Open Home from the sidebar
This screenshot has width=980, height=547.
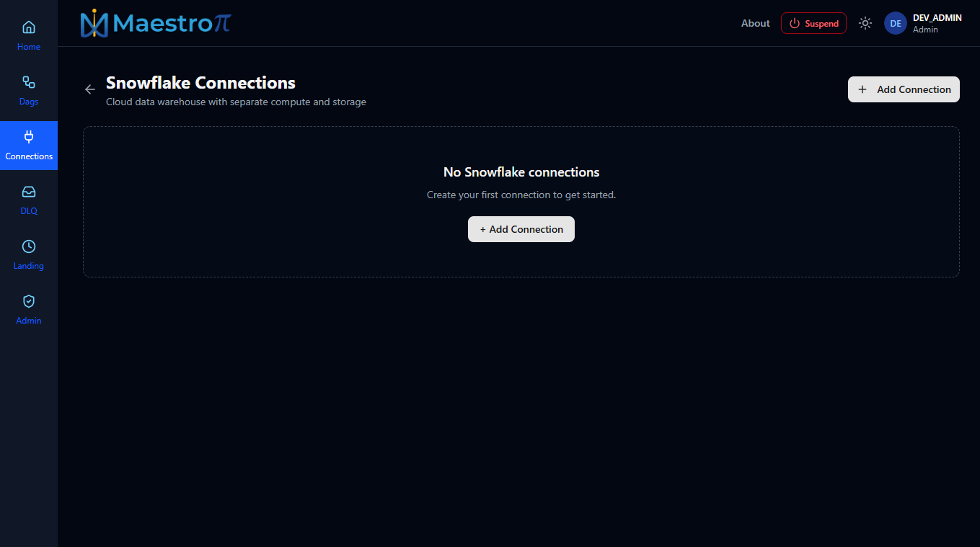[29, 36]
